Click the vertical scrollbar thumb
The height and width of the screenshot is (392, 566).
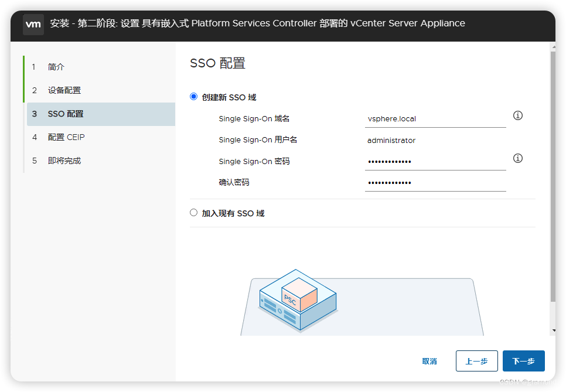[553, 176]
